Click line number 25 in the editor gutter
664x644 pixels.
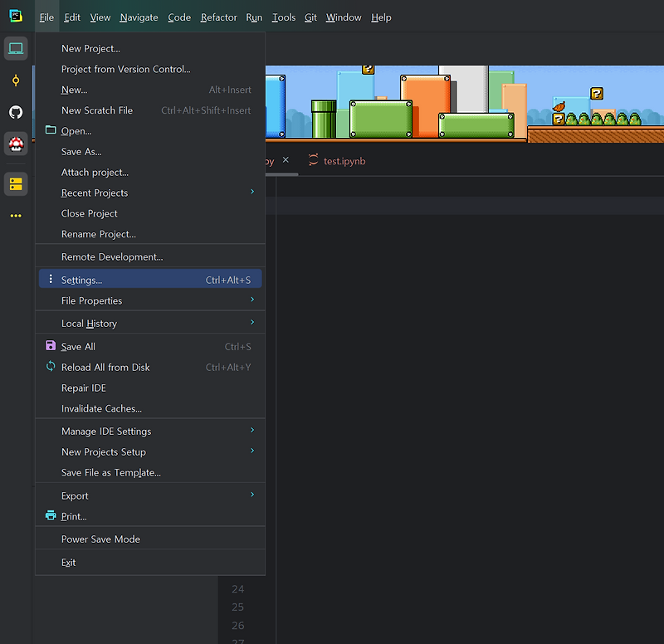[x=237, y=607]
